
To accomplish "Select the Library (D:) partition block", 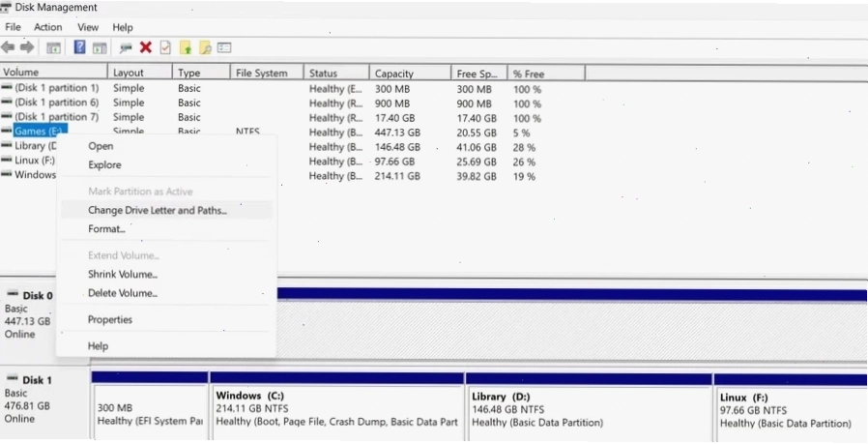I will point(589,407).
